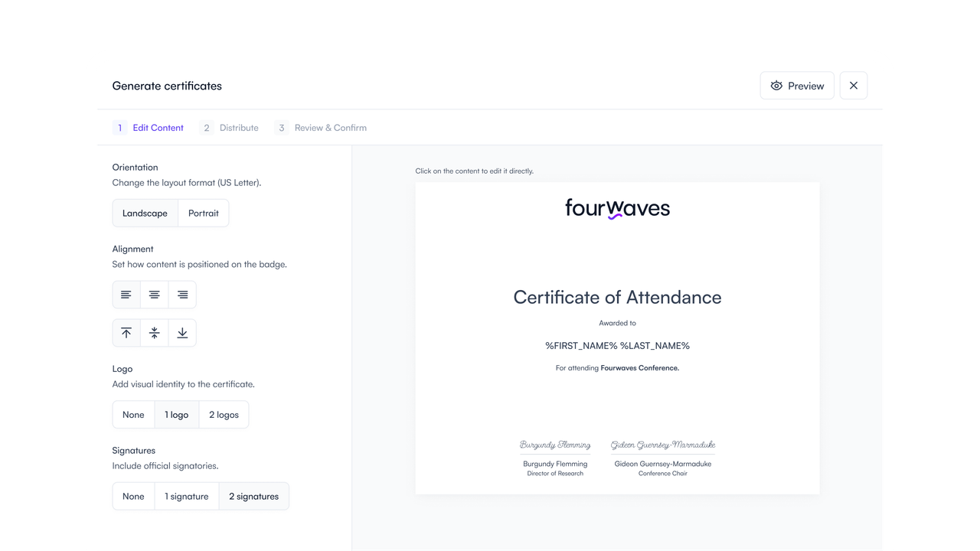
Task: Click the Preview button with eye icon
Action: tap(797, 86)
